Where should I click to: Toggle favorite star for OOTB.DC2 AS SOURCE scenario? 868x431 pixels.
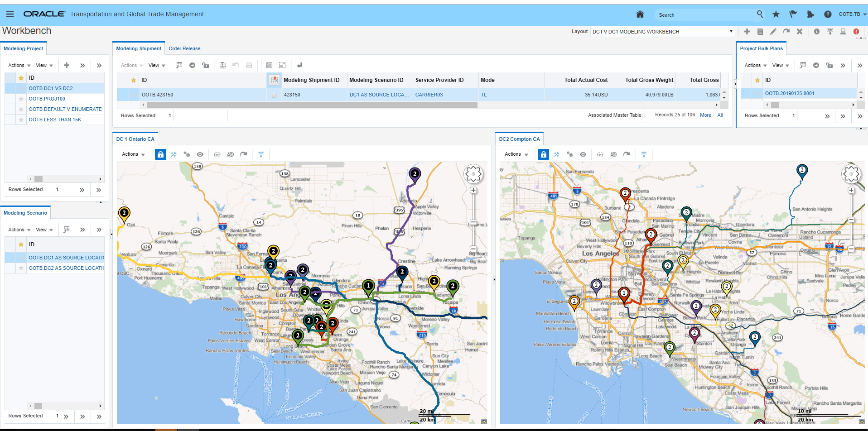pos(21,268)
